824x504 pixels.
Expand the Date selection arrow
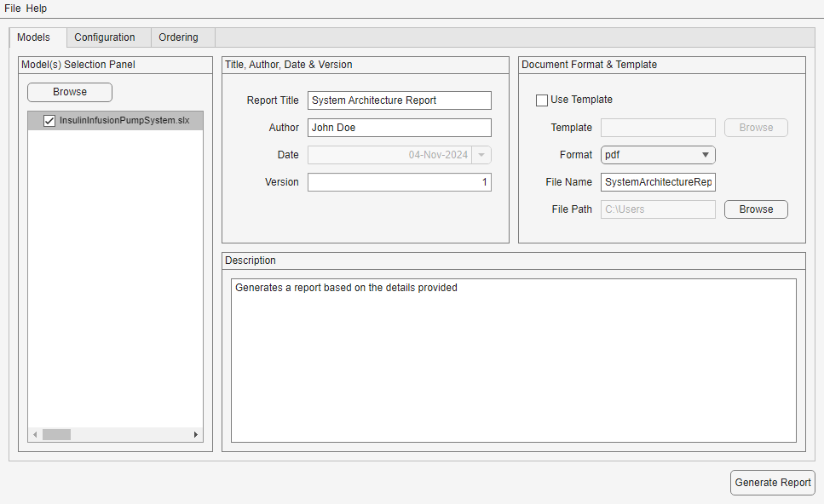pos(482,154)
